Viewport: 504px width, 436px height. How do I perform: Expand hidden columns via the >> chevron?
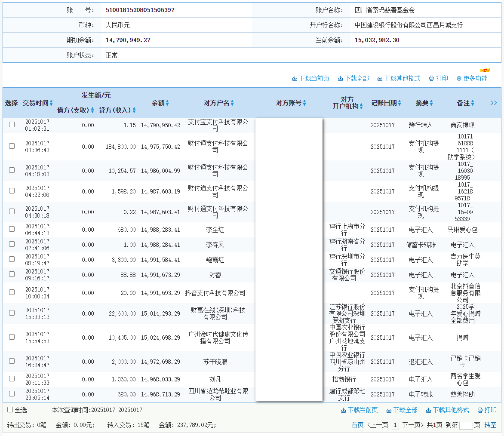[x=493, y=103]
